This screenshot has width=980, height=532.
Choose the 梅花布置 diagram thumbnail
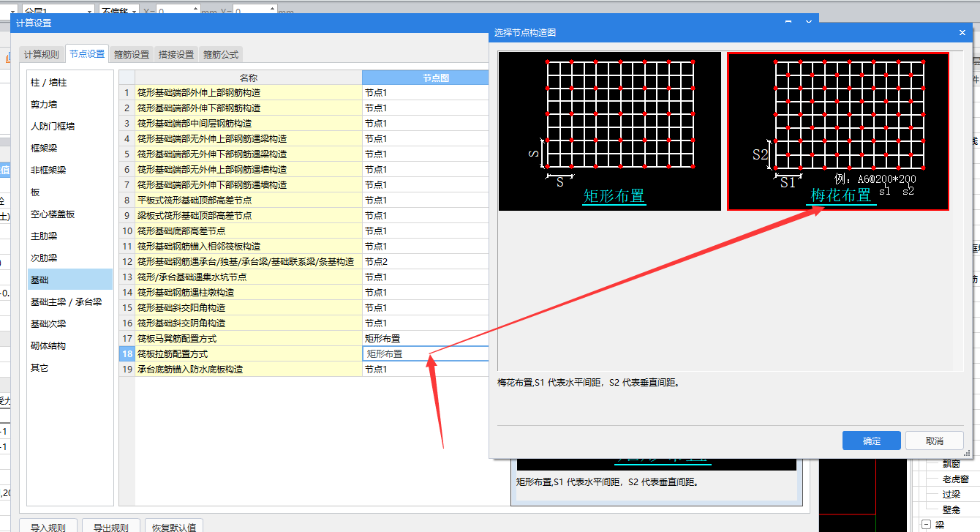(x=838, y=131)
